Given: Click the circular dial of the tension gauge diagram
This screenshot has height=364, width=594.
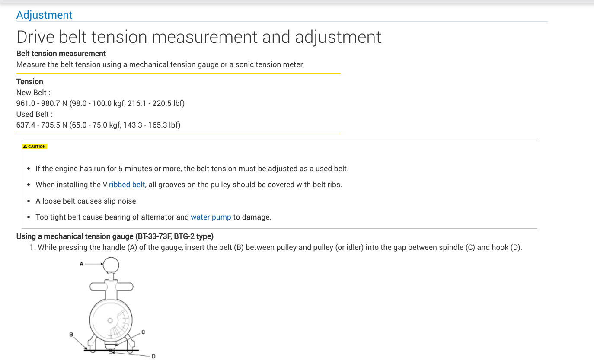Looking at the screenshot, I should coord(111,320).
